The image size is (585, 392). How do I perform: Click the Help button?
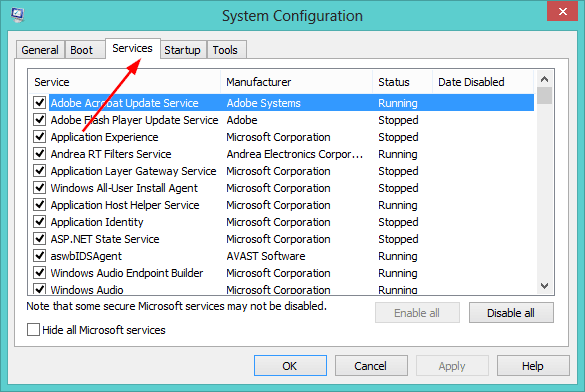point(533,366)
